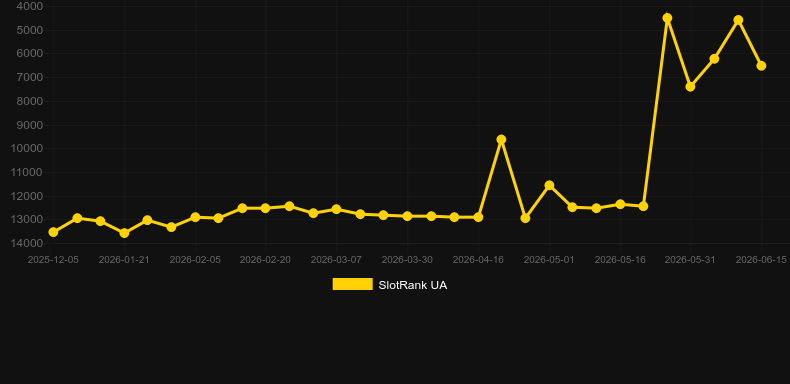
Task: Click the data point at 2026-03-07
Action: 336,209
